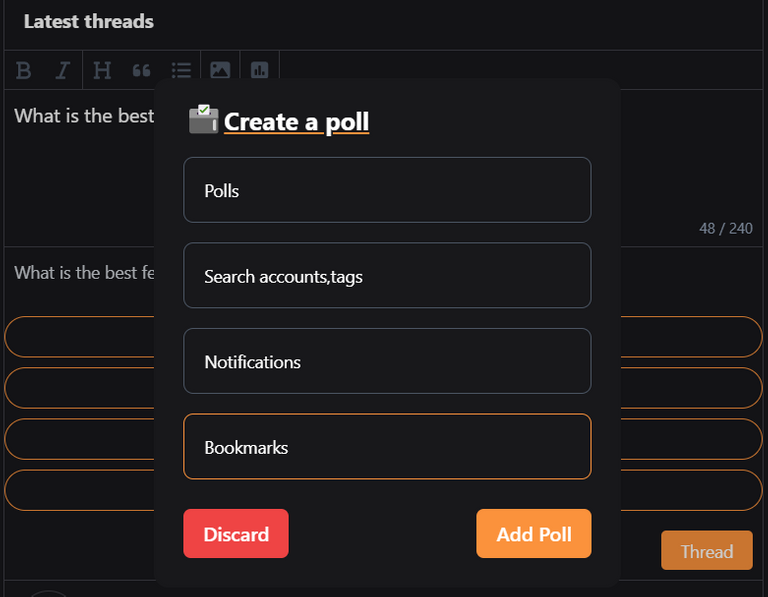The image size is (768, 597).
Task: Click the Create a poll heading
Action: click(x=296, y=121)
